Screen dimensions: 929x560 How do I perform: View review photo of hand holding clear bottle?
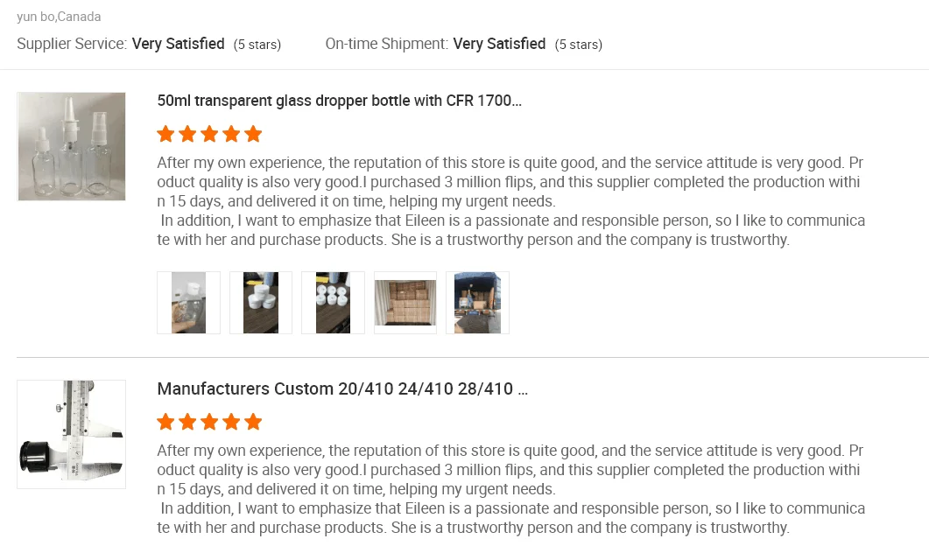coord(188,303)
